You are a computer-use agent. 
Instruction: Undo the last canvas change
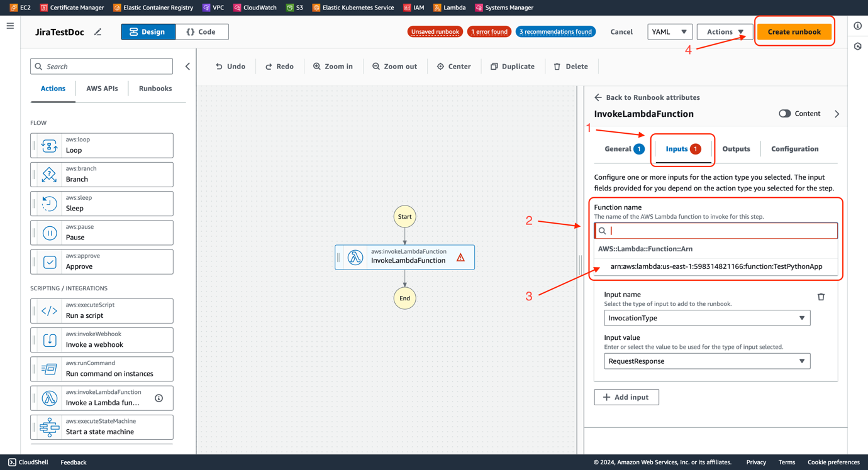pos(230,67)
